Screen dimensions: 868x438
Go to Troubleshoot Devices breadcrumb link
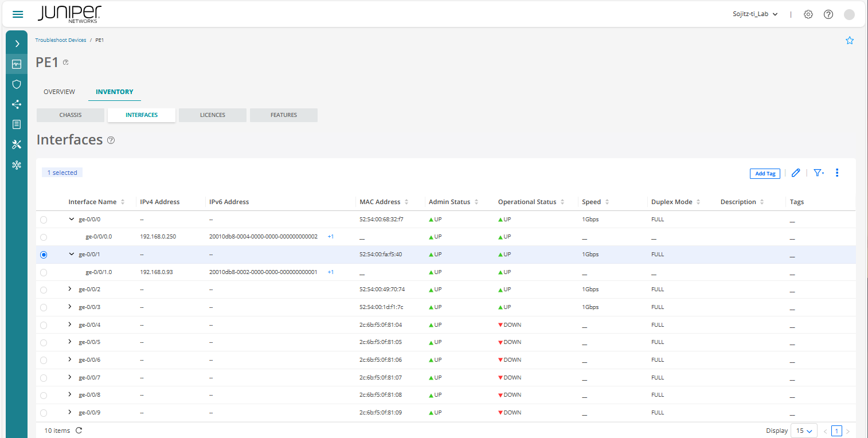(61, 40)
